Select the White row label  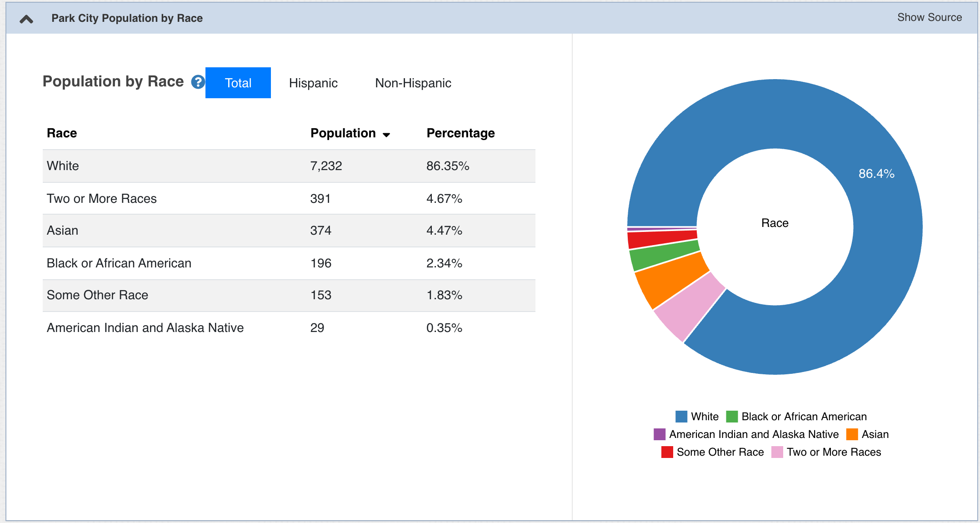click(x=63, y=166)
